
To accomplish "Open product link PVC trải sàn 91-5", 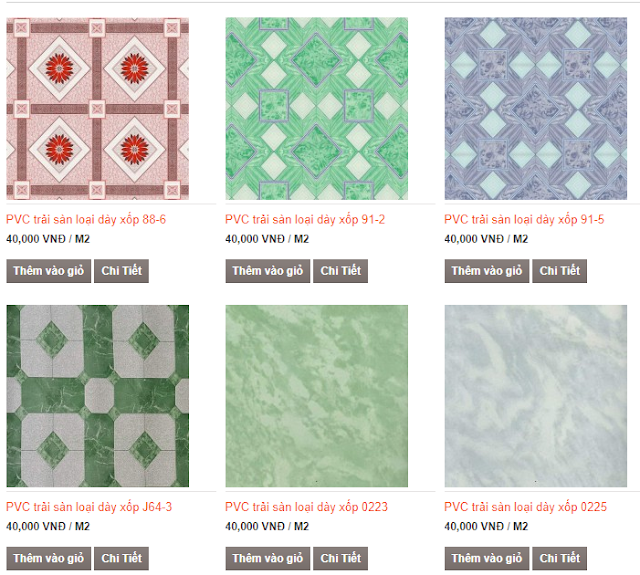I will click(524, 220).
